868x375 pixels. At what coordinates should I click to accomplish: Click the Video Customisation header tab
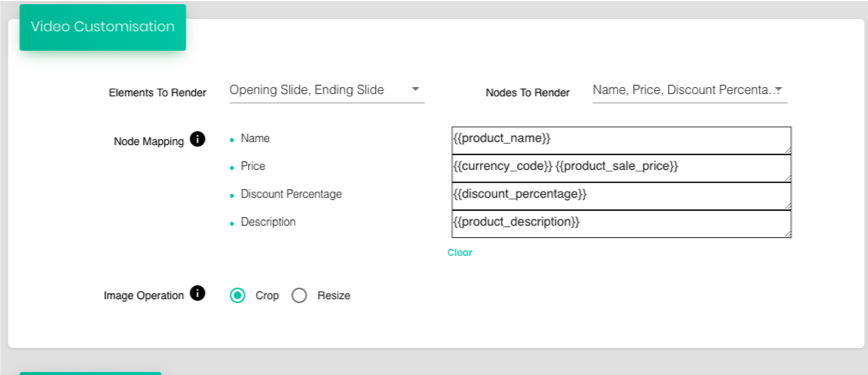[x=102, y=27]
